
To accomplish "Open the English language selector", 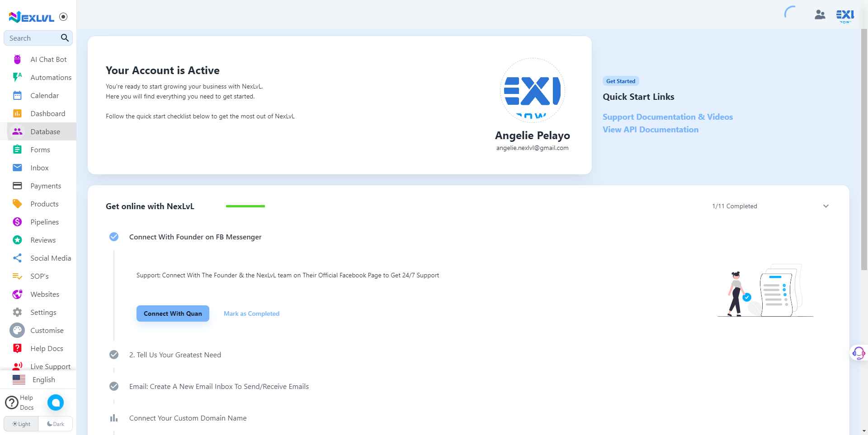I will (x=38, y=380).
